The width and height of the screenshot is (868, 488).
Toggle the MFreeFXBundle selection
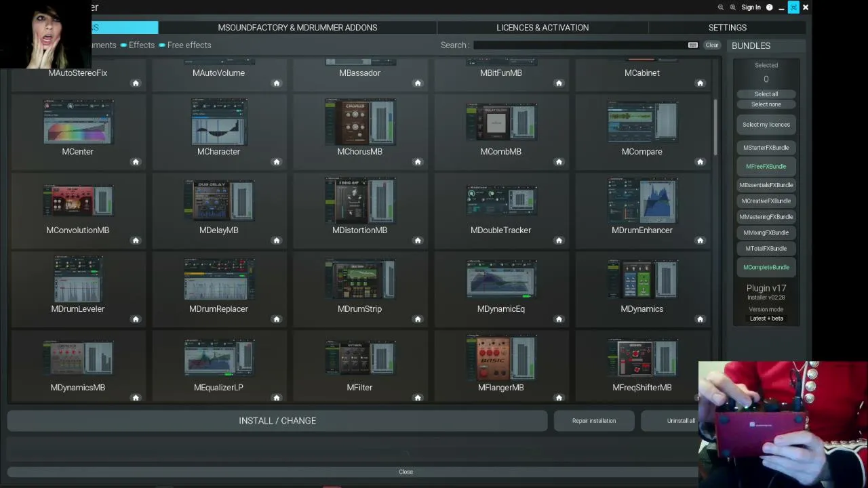click(766, 167)
